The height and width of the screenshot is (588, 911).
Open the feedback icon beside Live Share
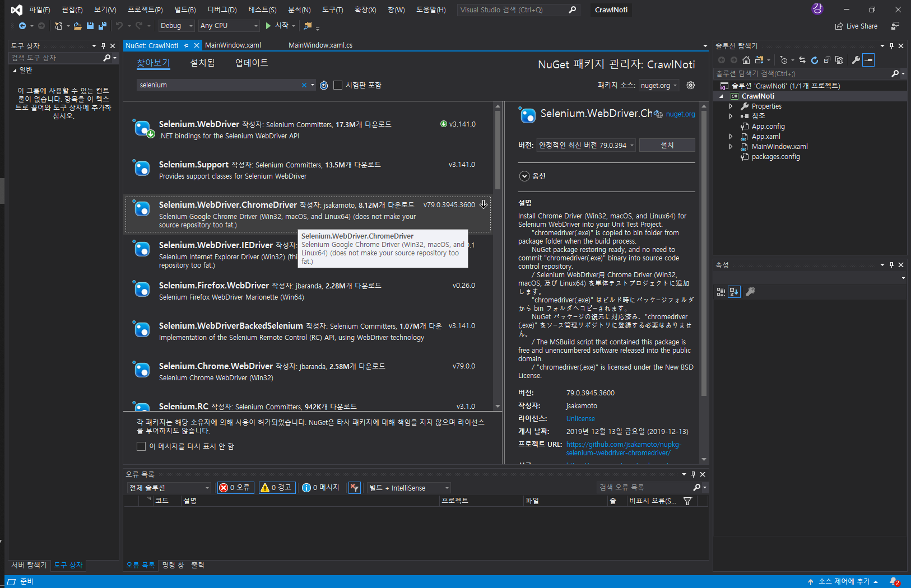click(x=895, y=26)
